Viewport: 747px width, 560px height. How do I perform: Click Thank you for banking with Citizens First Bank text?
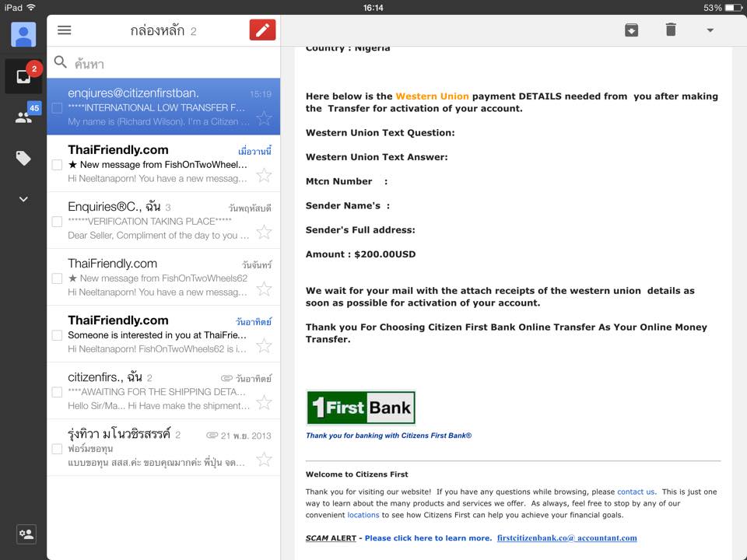coord(389,436)
